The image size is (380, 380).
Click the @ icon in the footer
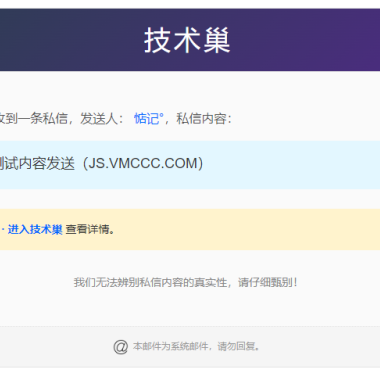tap(121, 347)
